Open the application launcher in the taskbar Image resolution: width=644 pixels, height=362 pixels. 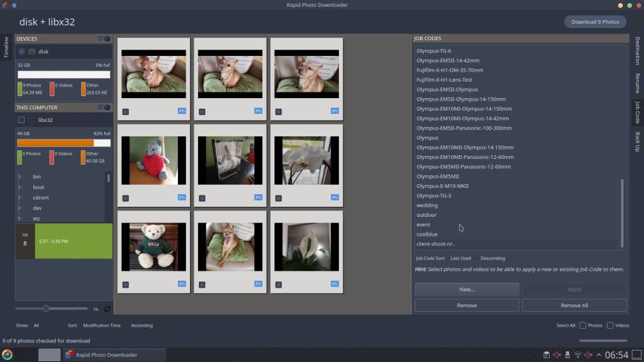click(x=8, y=354)
